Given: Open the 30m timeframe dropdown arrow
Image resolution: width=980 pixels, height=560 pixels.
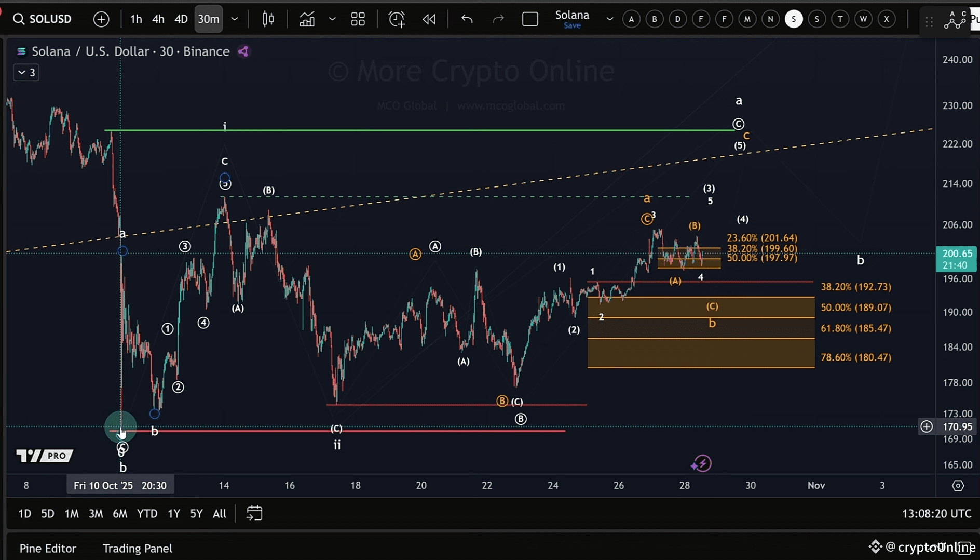Looking at the screenshot, I should point(235,19).
